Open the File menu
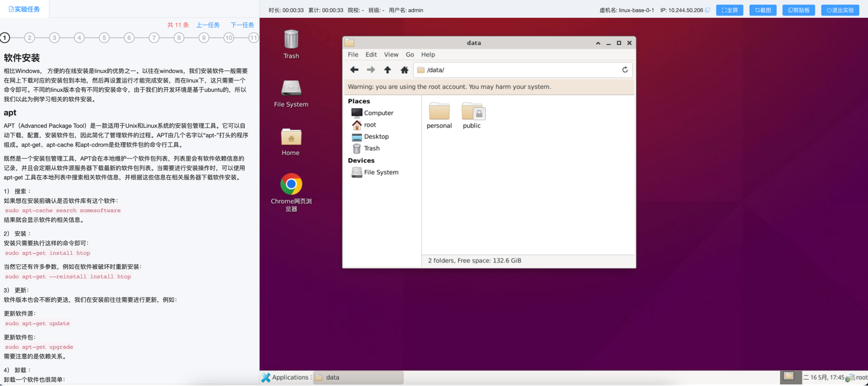868x386 pixels. tap(353, 54)
